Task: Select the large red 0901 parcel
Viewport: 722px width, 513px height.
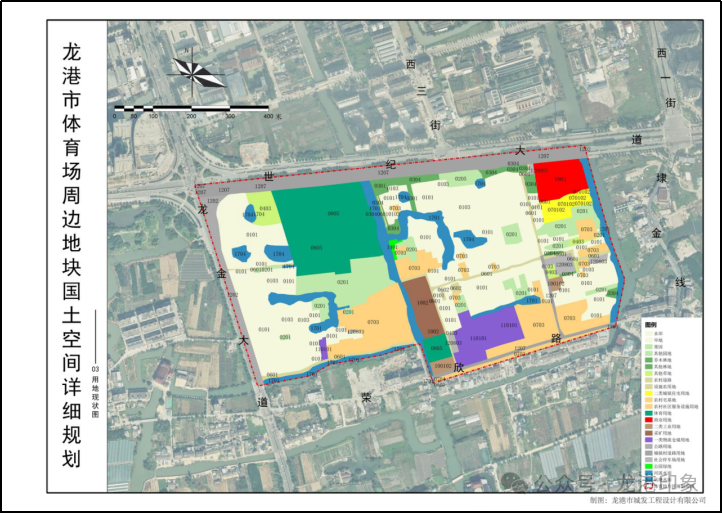Action: 559,179
